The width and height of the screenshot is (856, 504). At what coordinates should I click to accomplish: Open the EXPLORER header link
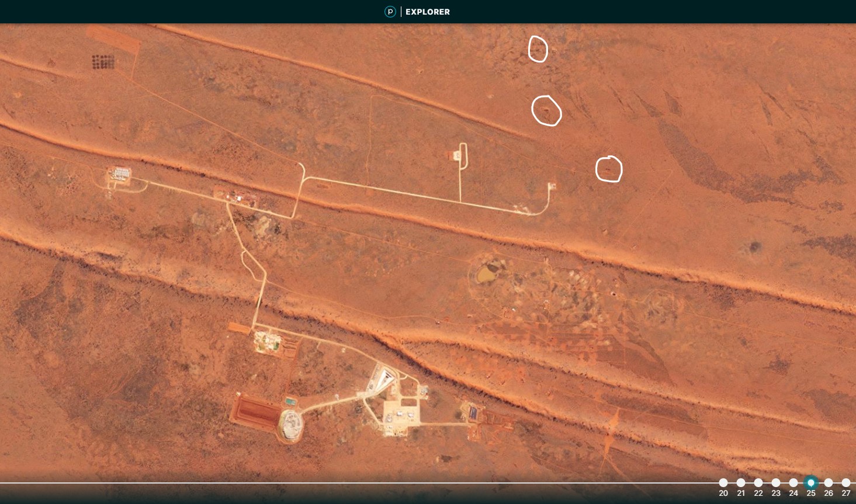point(428,12)
